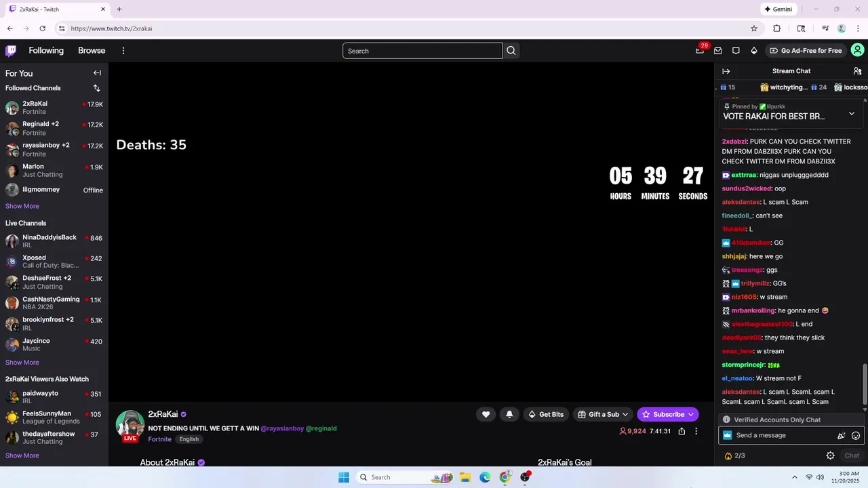Open NinaDaddyisBack IRL channel
Image resolution: width=868 pixels, height=488 pixels.
[54, 241]
